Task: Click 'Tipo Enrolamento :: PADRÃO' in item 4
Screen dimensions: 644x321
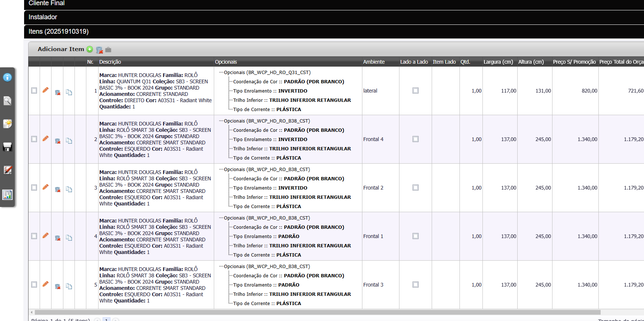Action: pyautogui.click(x=266, y=236)
